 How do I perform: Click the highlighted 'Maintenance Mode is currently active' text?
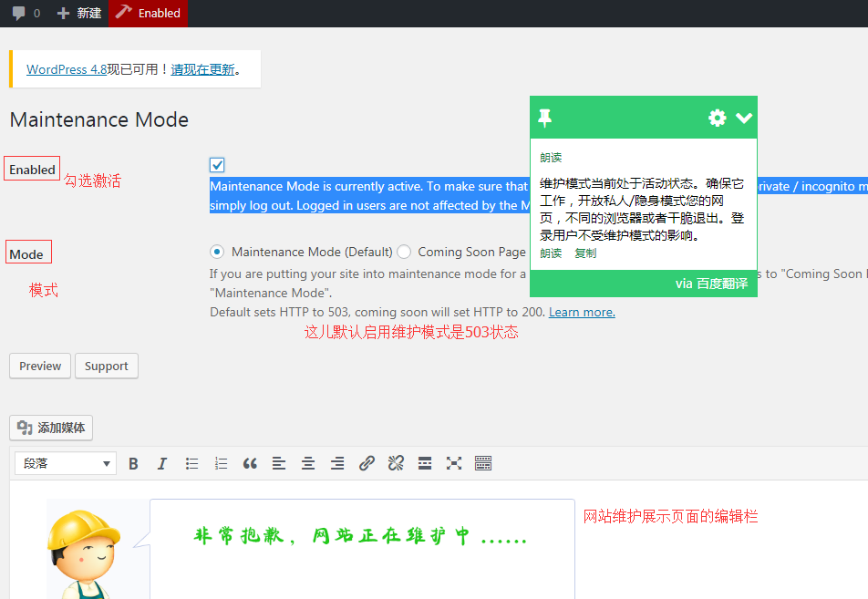369,196
